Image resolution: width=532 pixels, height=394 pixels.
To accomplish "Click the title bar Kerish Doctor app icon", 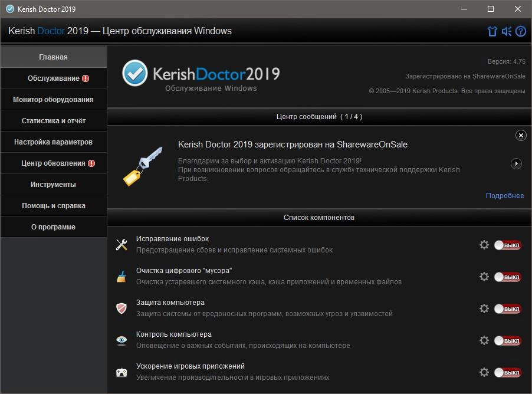I will point(10,9).
